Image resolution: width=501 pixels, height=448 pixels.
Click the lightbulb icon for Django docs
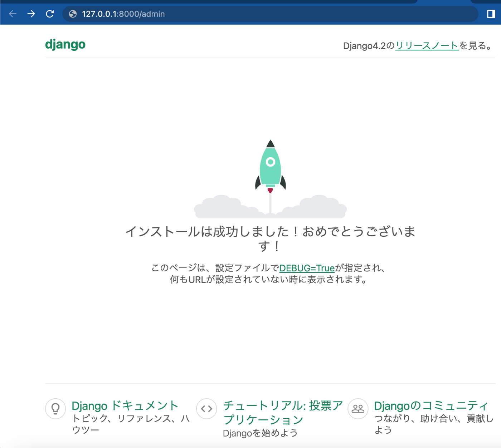tap(55, 409)
